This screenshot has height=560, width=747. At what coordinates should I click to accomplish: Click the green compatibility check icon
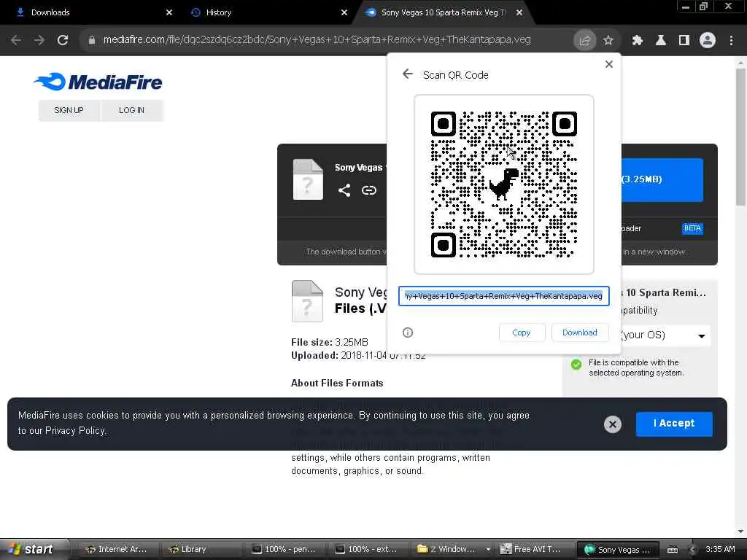click(576, 365)
